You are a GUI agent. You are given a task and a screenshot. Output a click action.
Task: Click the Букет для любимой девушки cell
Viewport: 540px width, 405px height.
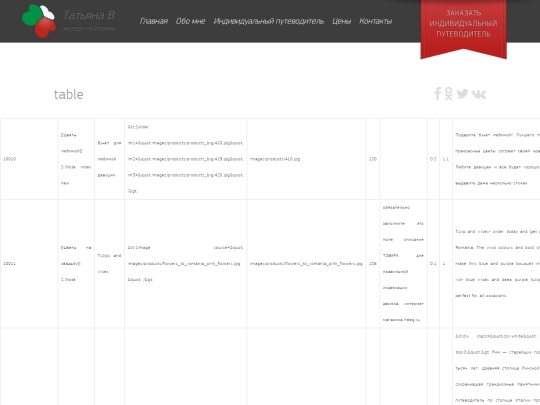[x=110, y=159]
